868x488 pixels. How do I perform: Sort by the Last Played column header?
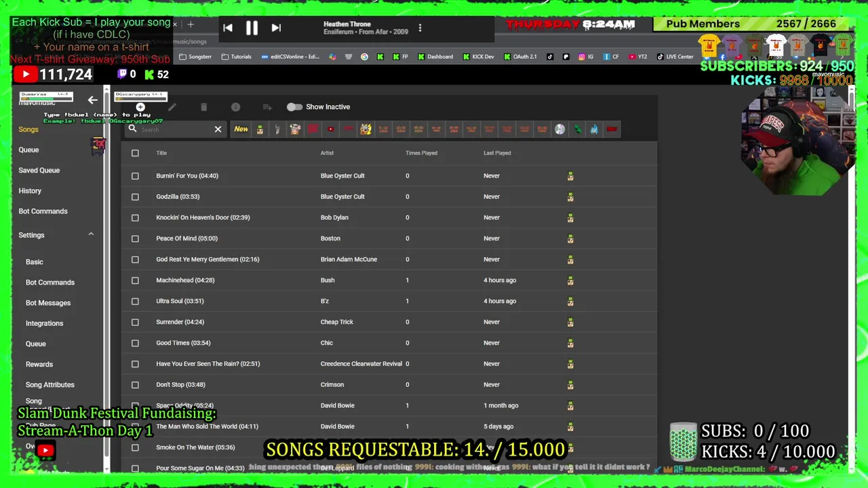[x=497, y=153]
